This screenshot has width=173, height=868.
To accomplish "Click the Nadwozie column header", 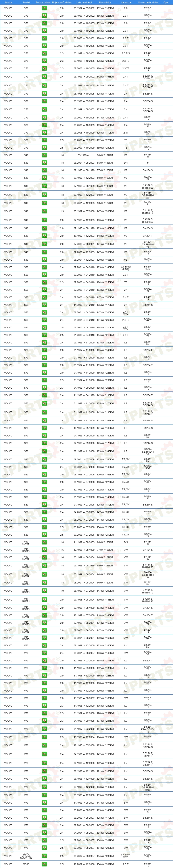I will click(x=126, y=2).
